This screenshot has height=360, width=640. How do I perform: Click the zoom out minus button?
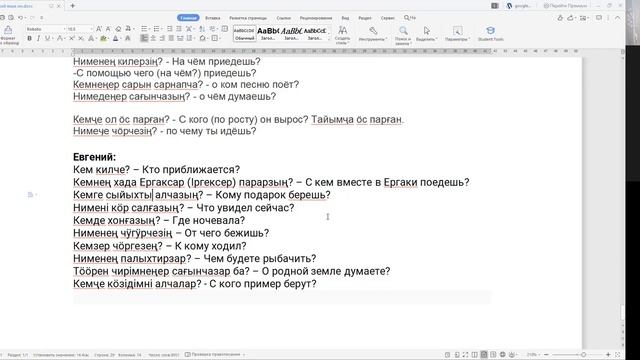point(547,355)
